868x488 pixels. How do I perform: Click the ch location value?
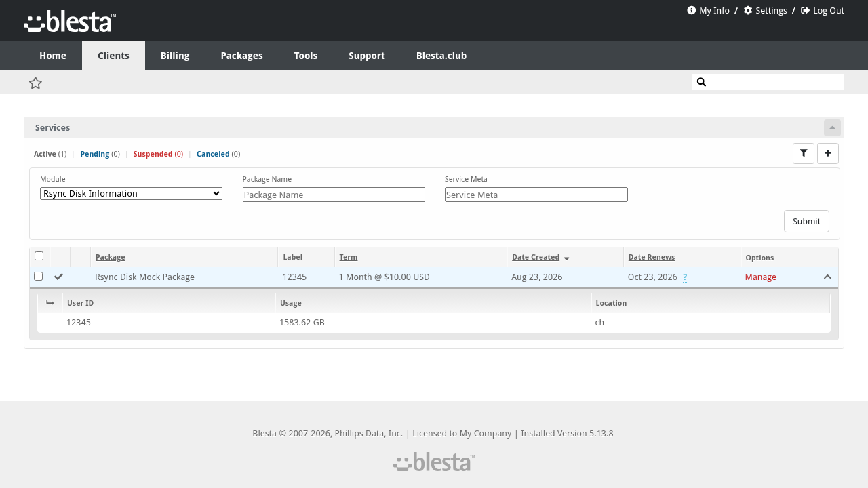pos(599,323)
